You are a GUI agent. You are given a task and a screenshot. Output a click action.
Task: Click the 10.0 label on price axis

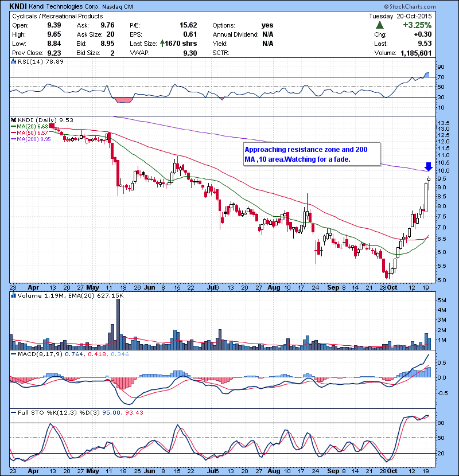pos(444,170)
